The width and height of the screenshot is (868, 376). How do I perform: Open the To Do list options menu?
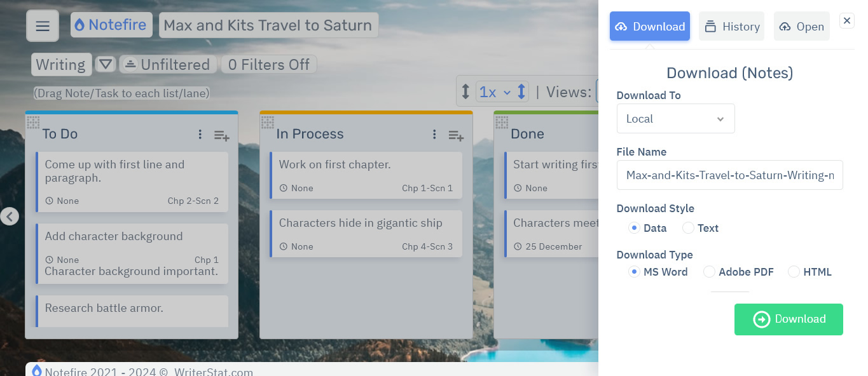pos(200,134)
